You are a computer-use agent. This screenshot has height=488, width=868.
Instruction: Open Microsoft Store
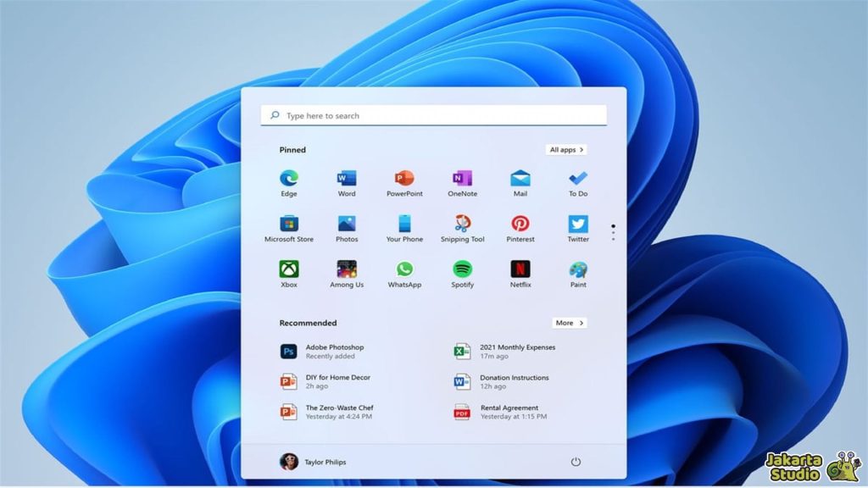point(289,224)
